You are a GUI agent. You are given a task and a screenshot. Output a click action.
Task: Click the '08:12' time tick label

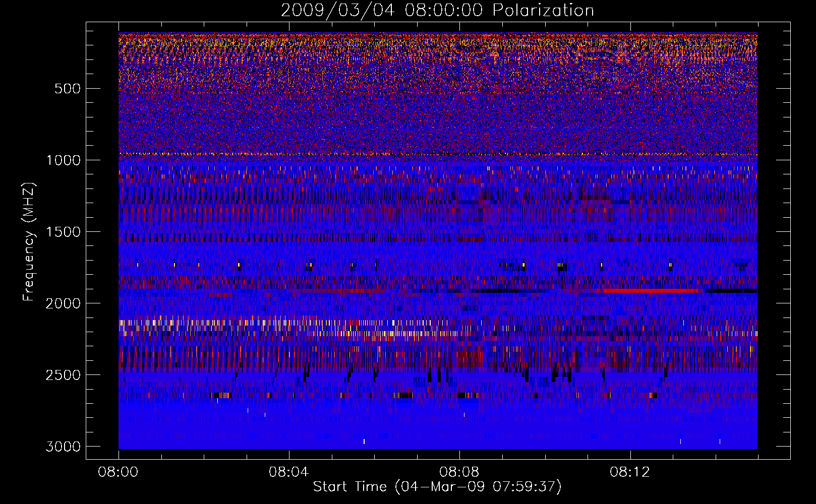pyautogui.click(x=630, y=472)
